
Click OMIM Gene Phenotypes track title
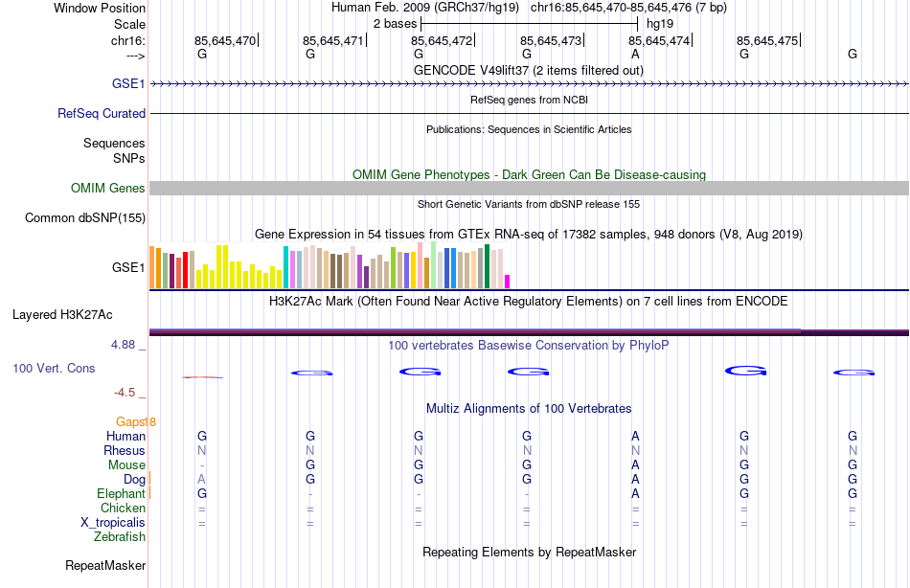[x=529, y=174]
